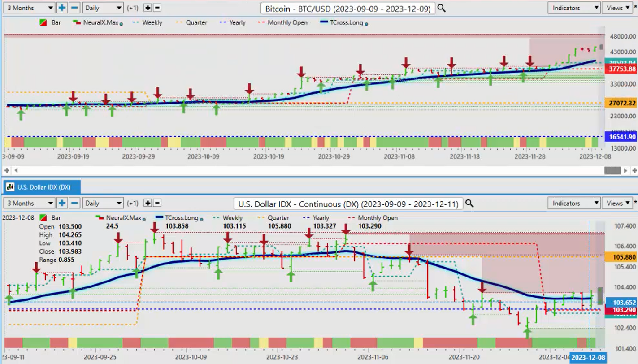Zoom out time range on Bitcoin chart

[74, 8]
